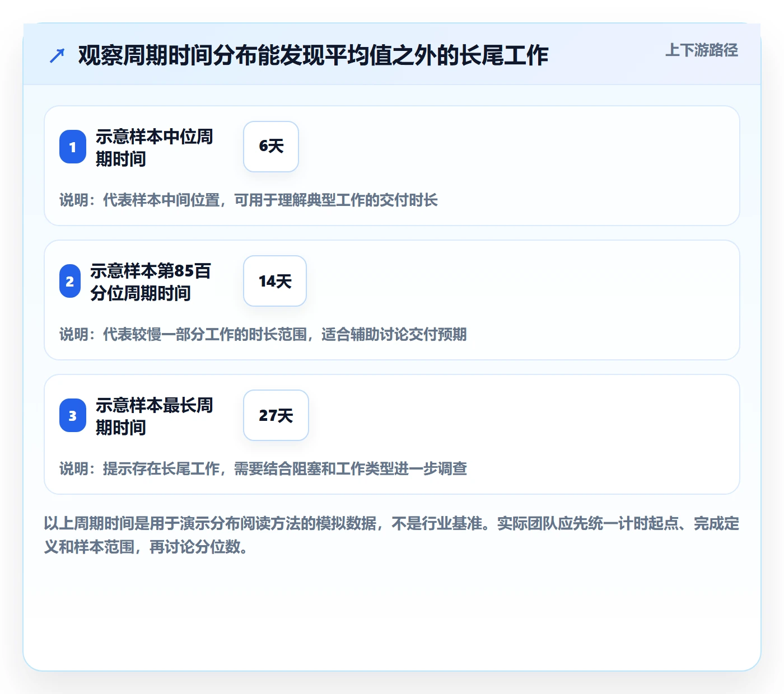Click the note 提示存在长尾工作，需要结合阻塞
784x694 pixels.
tap(204, 468)
